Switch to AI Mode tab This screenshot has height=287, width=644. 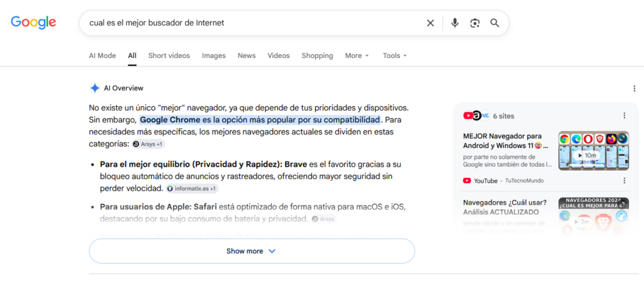tap(103, 55)
